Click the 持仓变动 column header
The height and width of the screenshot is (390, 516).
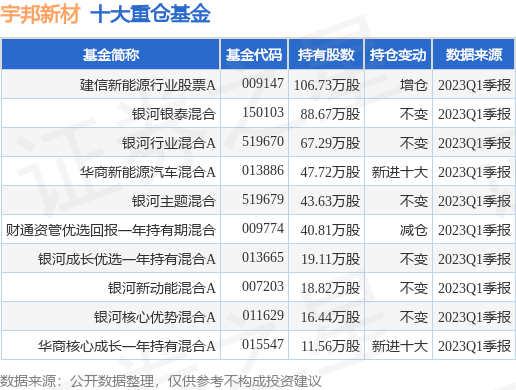coord(398,55)
